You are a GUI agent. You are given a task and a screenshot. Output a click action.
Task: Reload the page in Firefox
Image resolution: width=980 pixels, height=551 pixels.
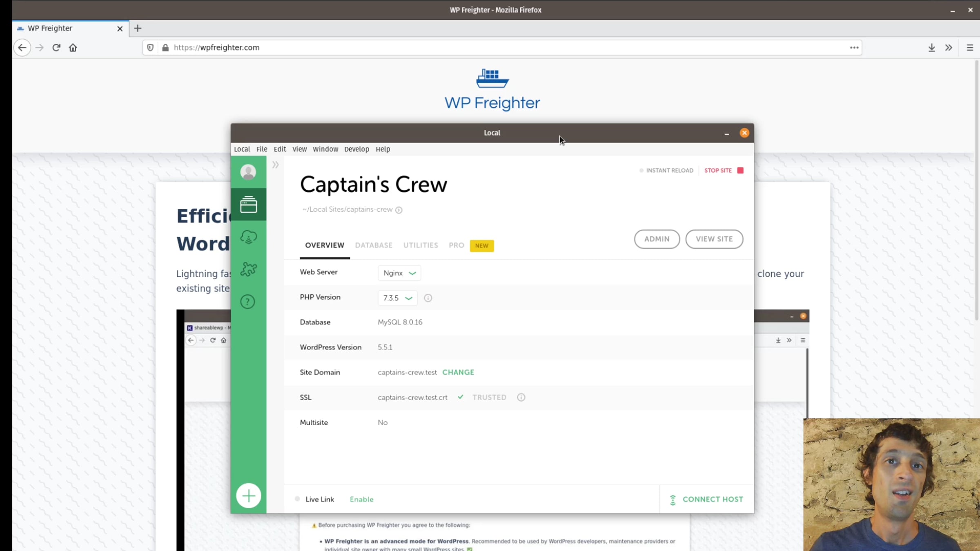[56, 47]
